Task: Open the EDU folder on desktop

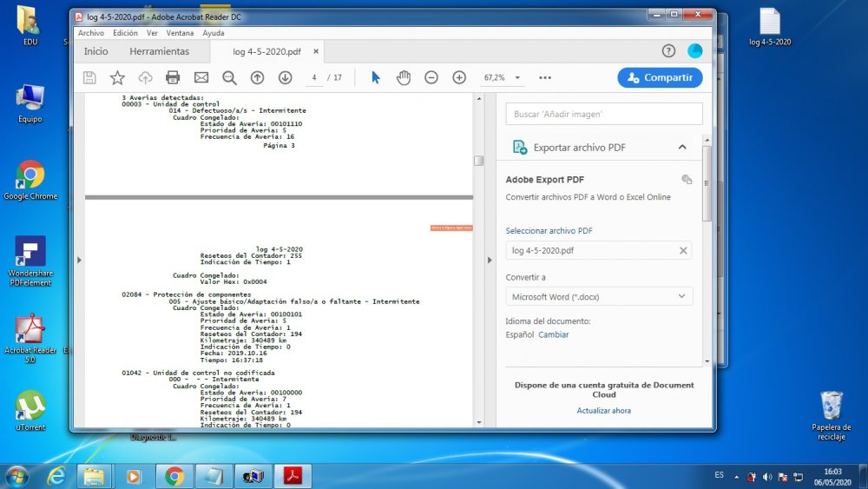Action: point(30,25)
